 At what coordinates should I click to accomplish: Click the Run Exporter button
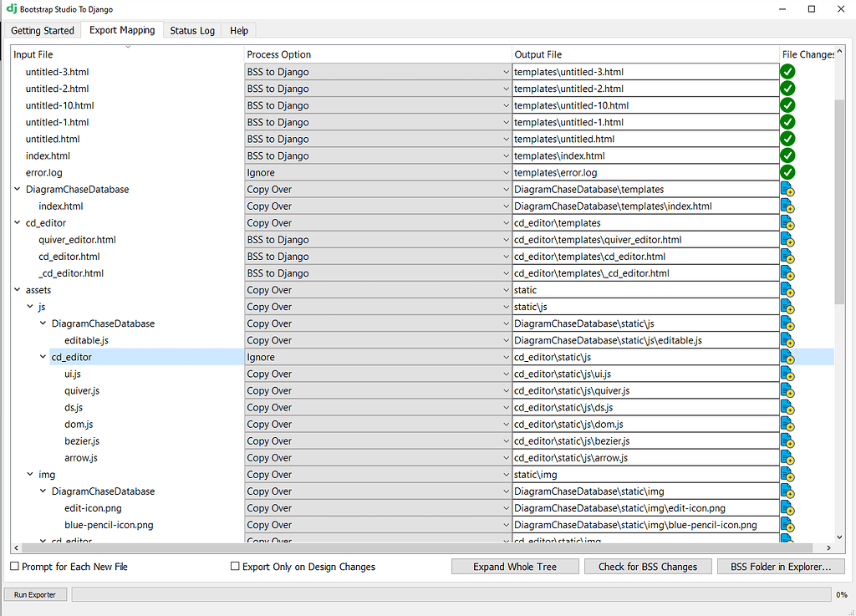click(x=34, y=594)
